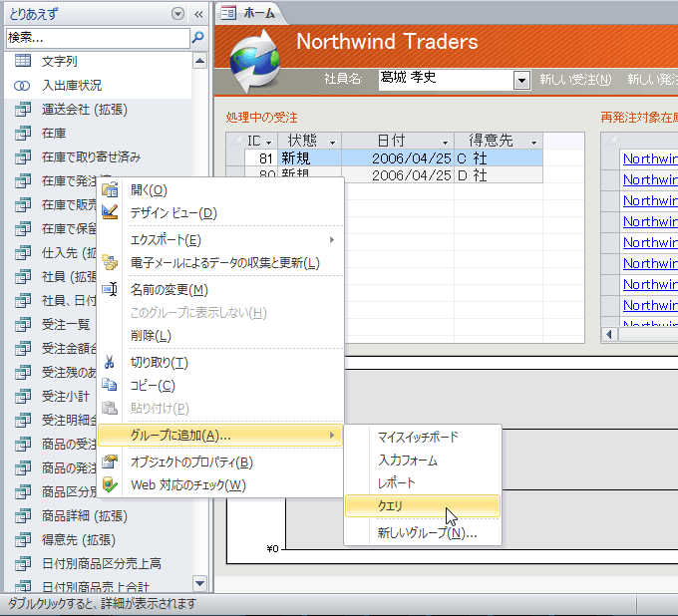The height and width of the screenshot is (616, 678).
Task: Click the search magnifier icon in navigation pane
Action: [x=198, y=38]
